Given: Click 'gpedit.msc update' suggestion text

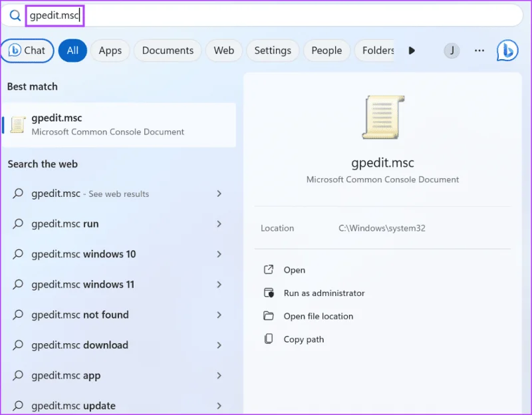Looking at the screenshot, I should [x=73, y=406].
